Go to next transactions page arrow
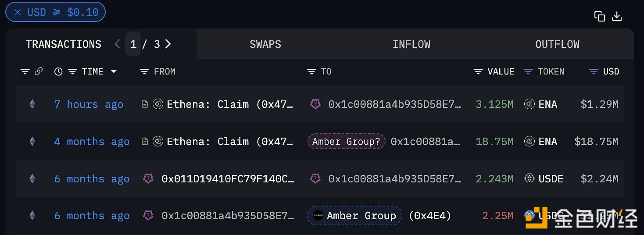Image resolution: width=644 pixels, height=235 pixels. [168, 44]
